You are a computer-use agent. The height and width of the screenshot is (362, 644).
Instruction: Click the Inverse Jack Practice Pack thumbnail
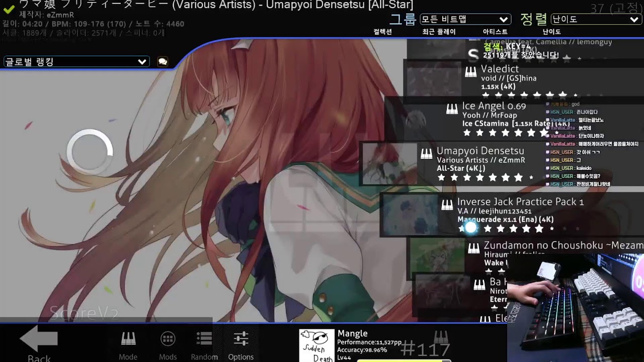click(411, 215)
